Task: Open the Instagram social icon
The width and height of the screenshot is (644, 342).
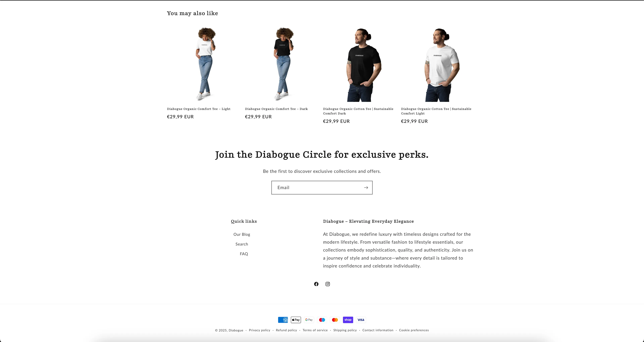Action: (x=328, y=284)
